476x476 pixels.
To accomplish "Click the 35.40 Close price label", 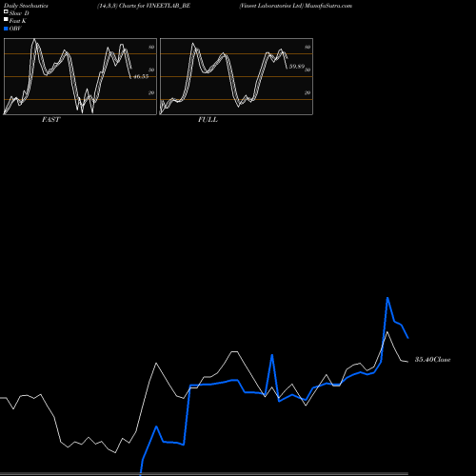I will click(x=432, y=360).
